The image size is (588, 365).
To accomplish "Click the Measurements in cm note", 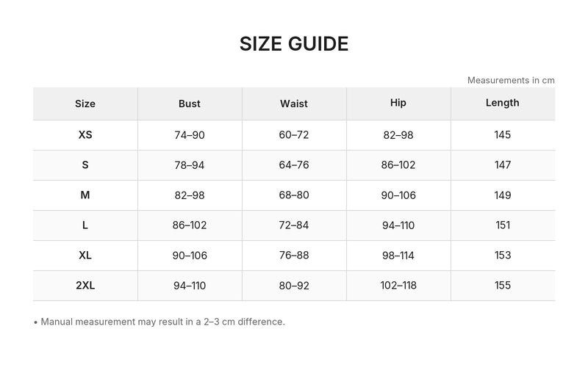I will (511, 80).
